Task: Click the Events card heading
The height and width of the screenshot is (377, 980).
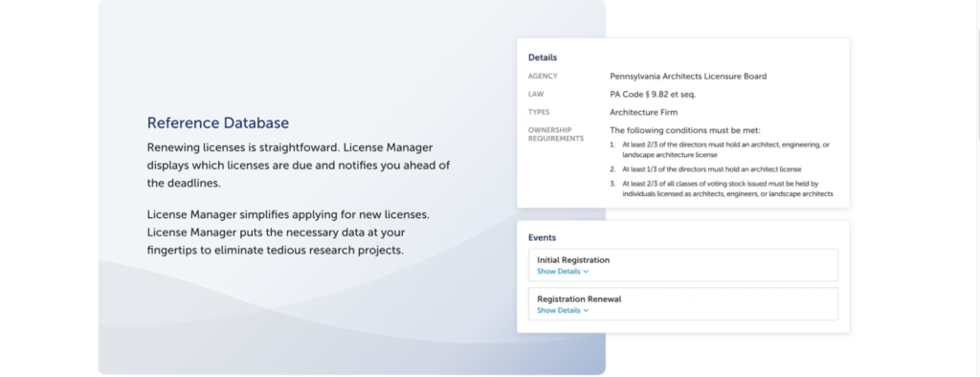Action: tap(542, 237)
